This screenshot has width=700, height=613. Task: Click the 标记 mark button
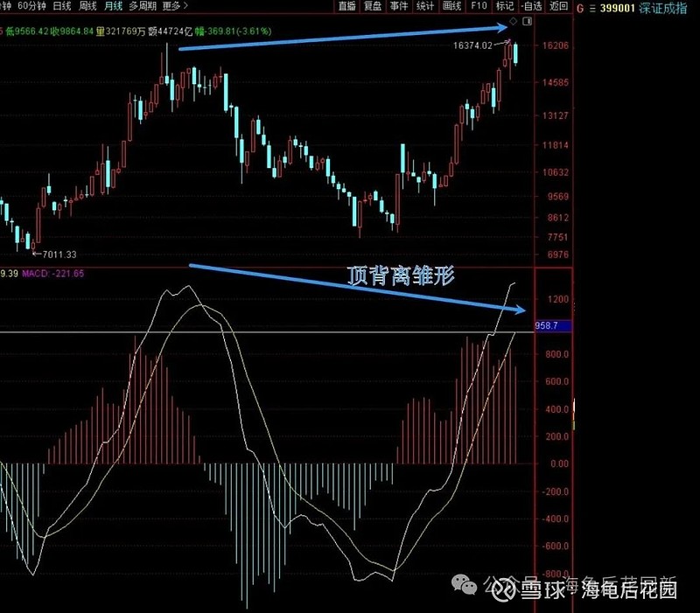pos(505,6)
